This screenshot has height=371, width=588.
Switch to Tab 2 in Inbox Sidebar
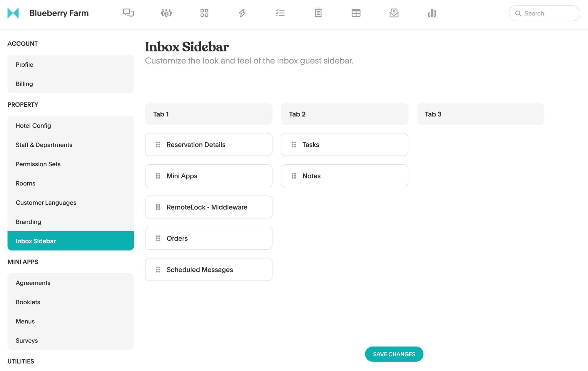345,114
